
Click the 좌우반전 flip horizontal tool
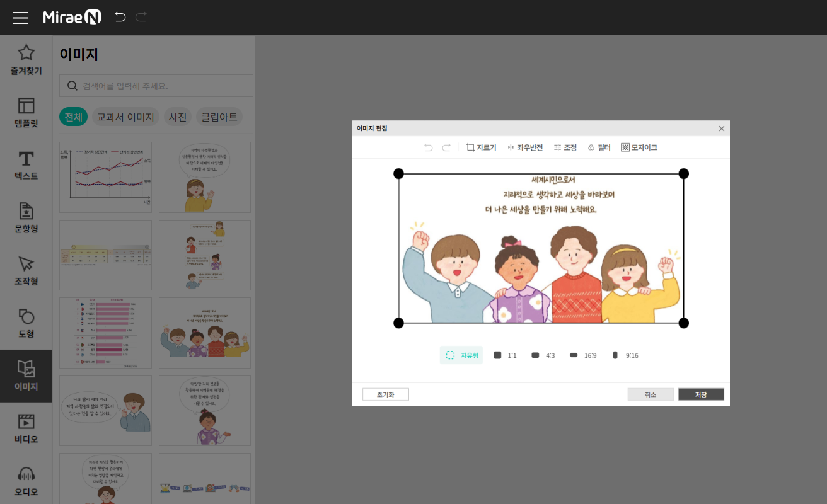pyautogui.click(x=525, y=147)
